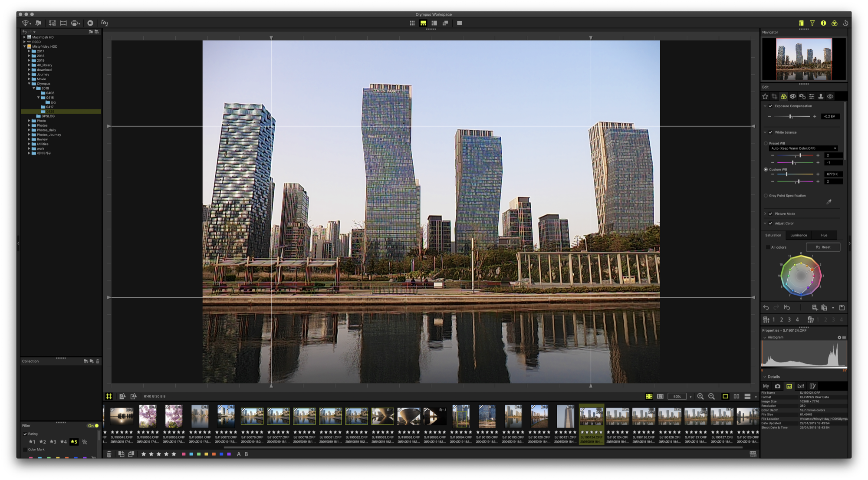Click the gray point eyedropper icon
The width and height of the screenshot is (868, 480).
pos(829,202)
